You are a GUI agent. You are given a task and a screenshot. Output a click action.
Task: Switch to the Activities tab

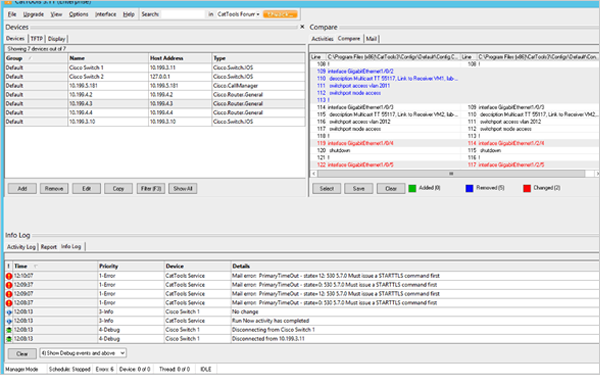pos(322,39)
